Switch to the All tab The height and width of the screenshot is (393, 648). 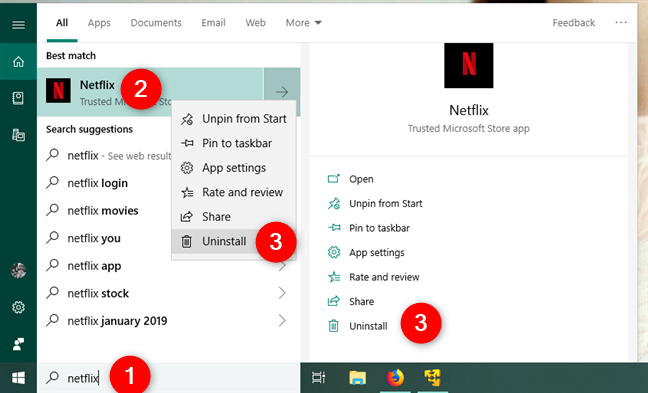tap(62, 23)
